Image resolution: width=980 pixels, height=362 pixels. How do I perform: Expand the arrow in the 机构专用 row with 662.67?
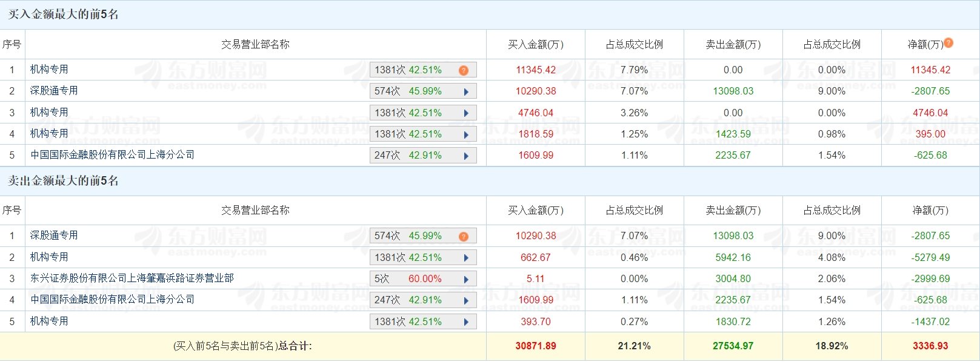pyautogui.click(x=466, y=258)
